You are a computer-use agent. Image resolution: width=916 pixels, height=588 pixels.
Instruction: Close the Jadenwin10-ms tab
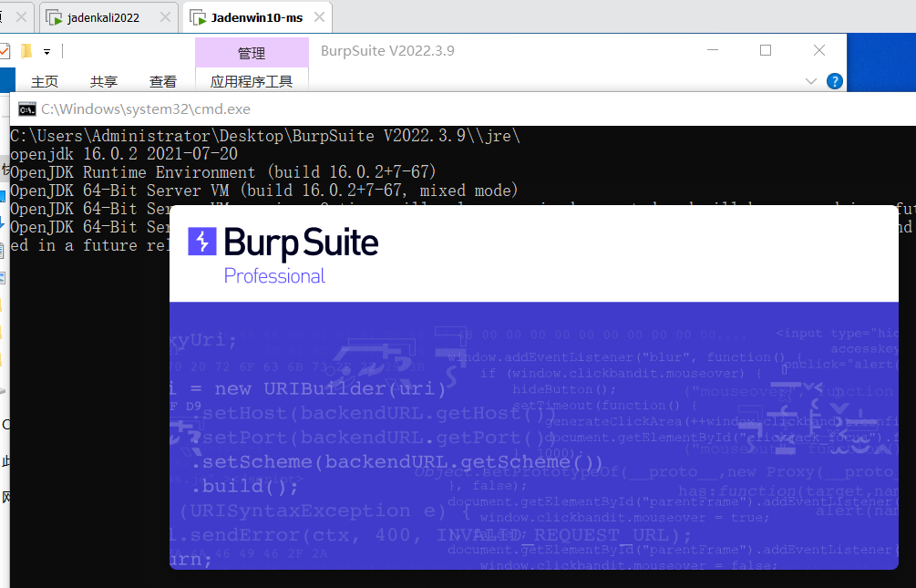tap(320, 17)
